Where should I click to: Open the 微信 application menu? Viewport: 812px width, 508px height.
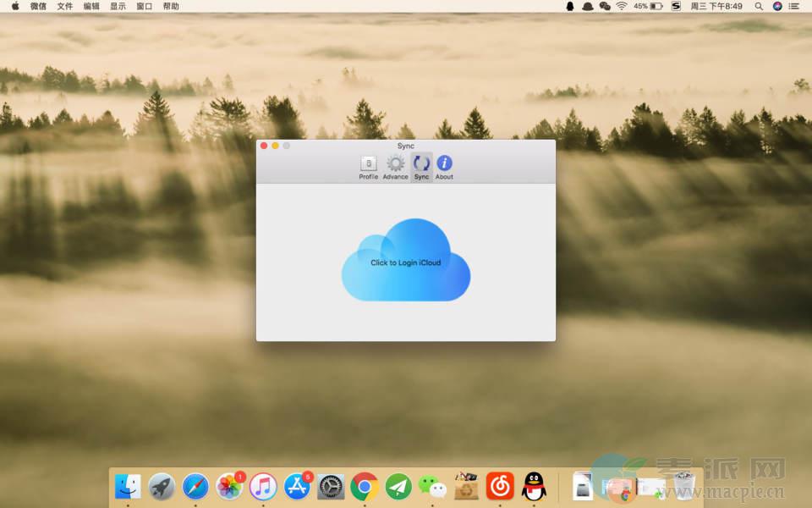coord(38,6)
